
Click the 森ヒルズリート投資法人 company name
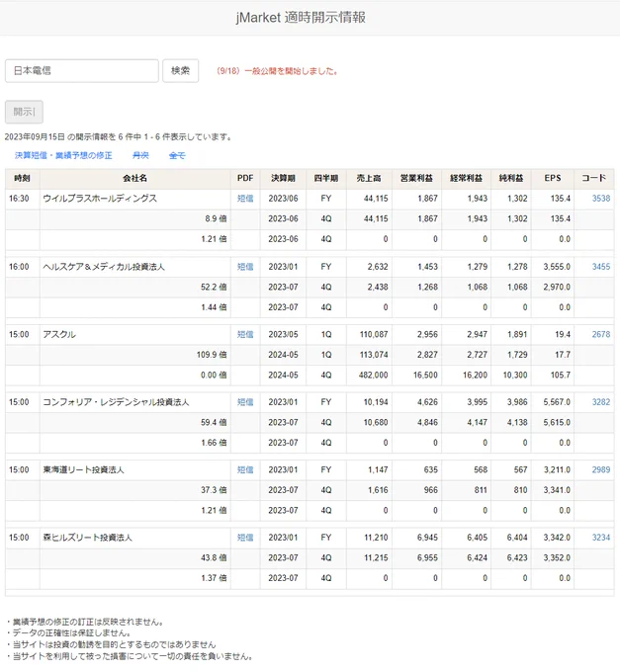click(87, 538)
